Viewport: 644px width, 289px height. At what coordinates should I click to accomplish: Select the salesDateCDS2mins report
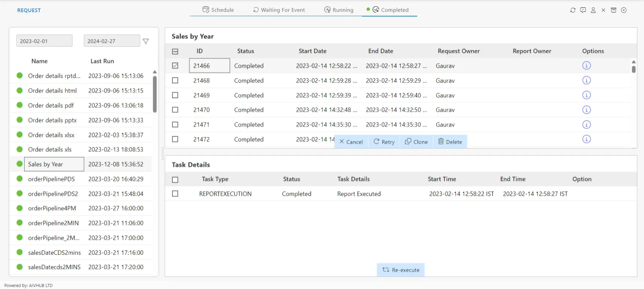click(x=54, y=252)
